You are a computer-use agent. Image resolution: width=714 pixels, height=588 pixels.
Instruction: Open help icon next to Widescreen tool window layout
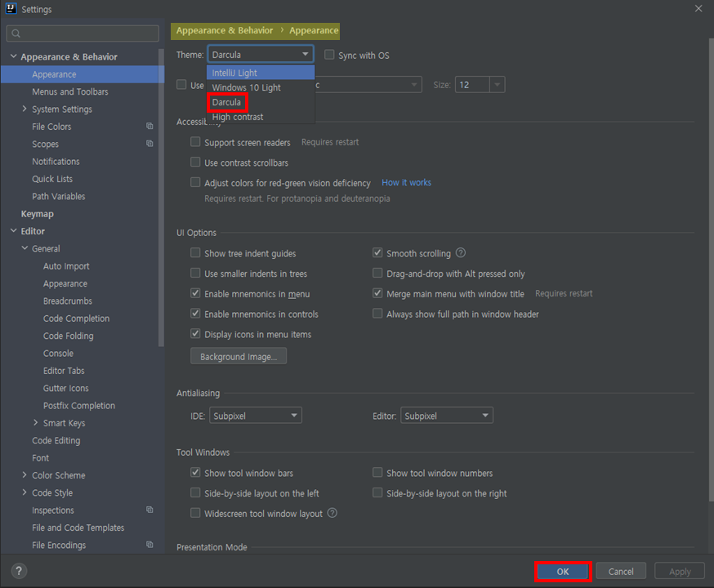[332, 513]
